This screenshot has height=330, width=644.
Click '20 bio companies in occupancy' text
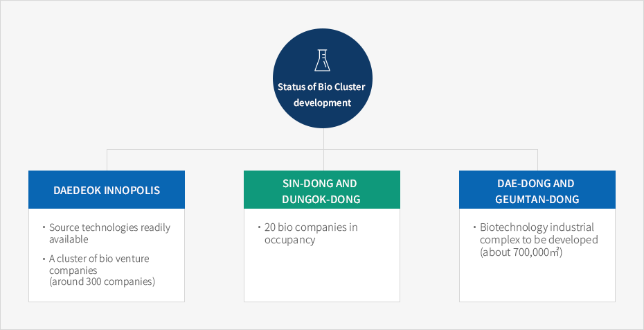(x=311, y=234)
